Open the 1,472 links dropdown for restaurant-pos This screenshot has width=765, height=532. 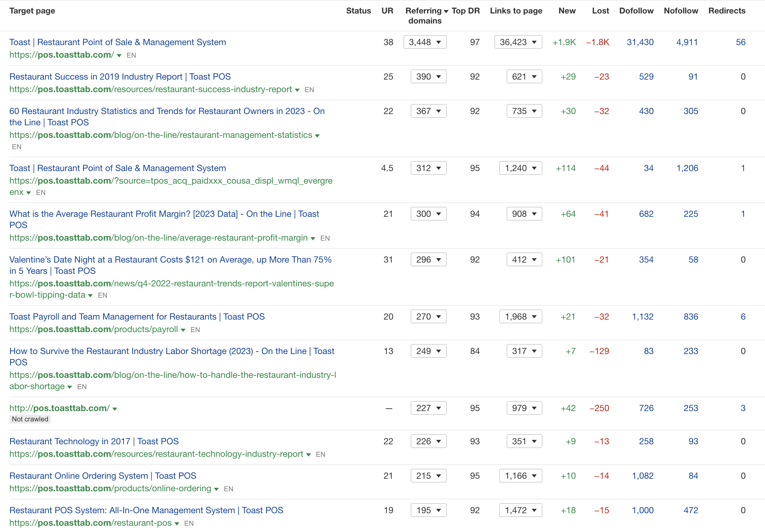[x=520, y=510]
